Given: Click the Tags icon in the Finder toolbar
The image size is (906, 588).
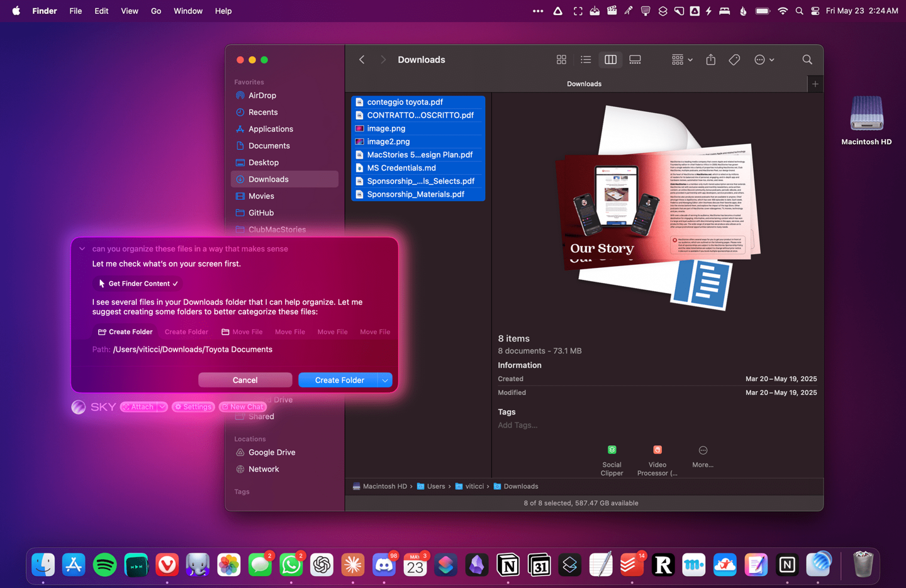Looking at the screenshot, I should click(x=734, y=59).
